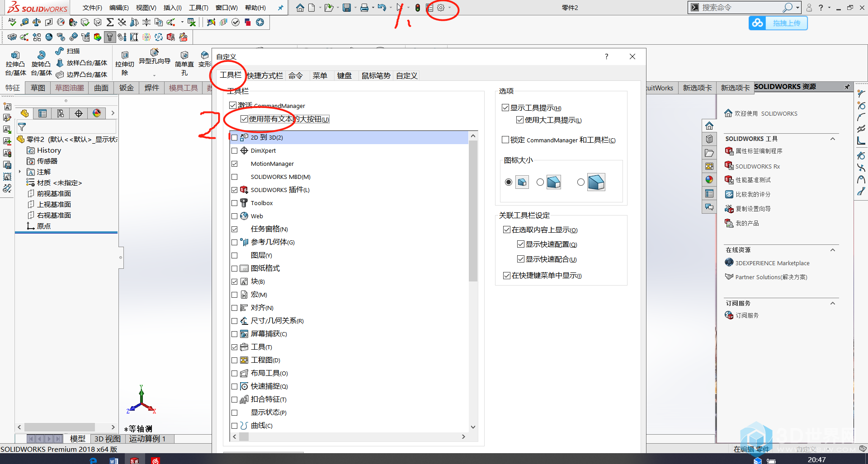Click the Save disk icon
Image resolution: width=868 pixels, height=464 pixels.
click(347, 8)
